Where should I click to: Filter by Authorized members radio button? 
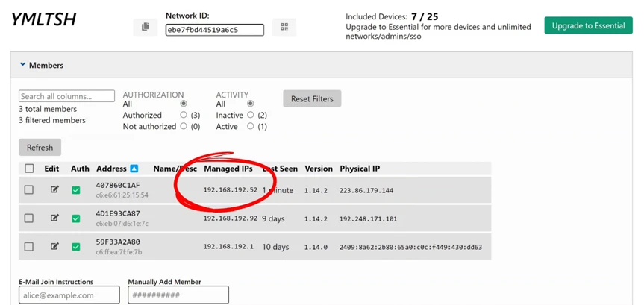[184, 115]
